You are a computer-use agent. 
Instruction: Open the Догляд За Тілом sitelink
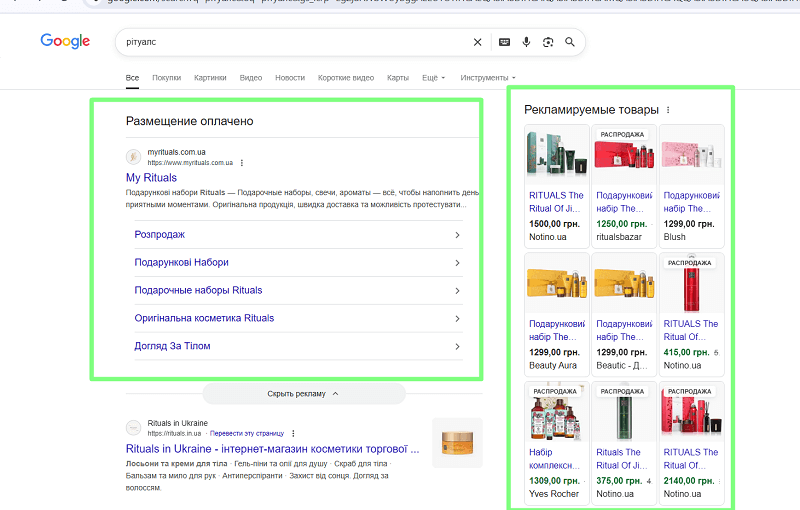[x=172, y=346]
